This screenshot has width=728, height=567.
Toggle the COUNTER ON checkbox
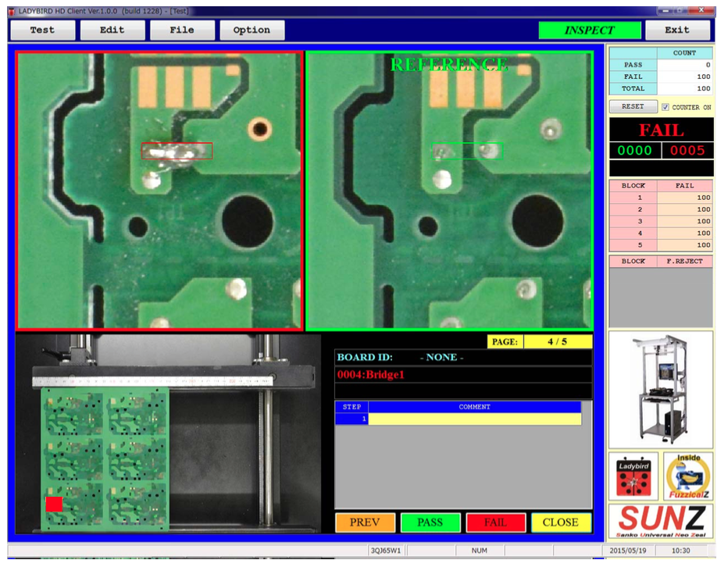pyautogui.click(x=666, y=107)
